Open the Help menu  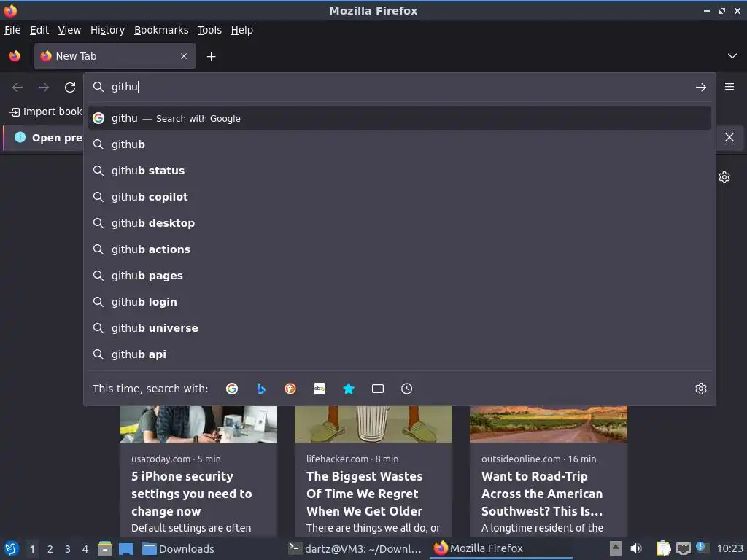coord(242,30)
